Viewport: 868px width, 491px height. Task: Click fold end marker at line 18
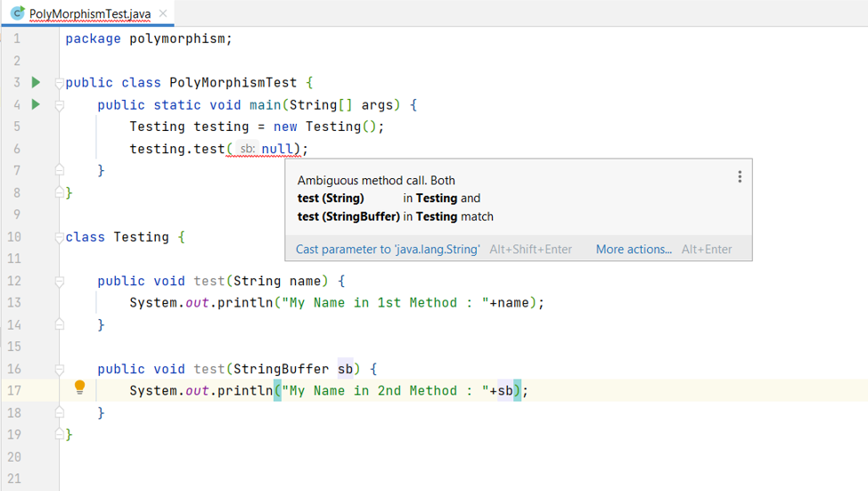click(59, 413)
